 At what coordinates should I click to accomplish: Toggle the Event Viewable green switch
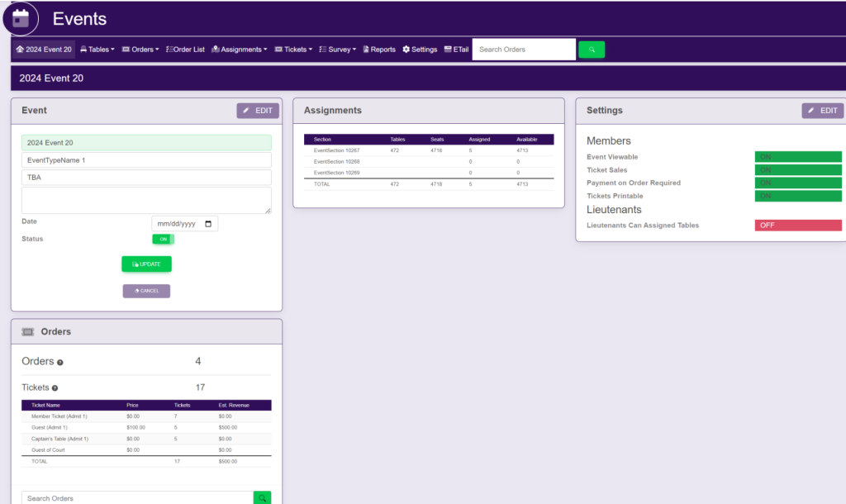click(x=797, y=157)
